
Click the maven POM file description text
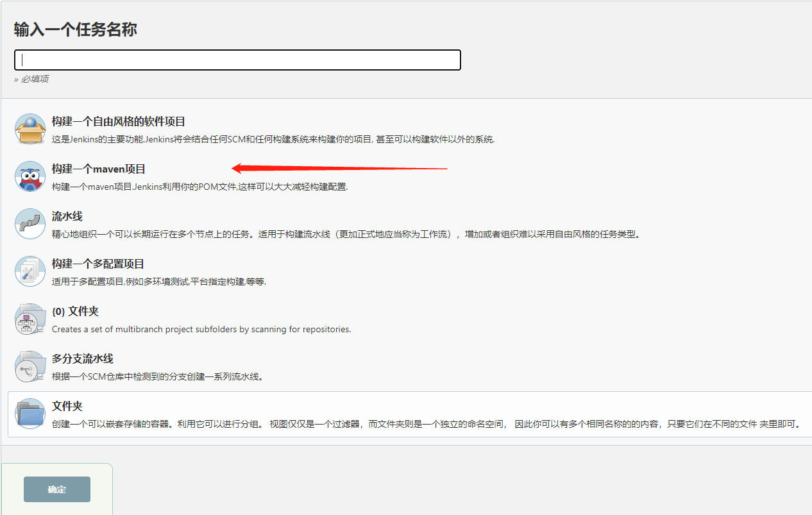[x=199, y=187]
